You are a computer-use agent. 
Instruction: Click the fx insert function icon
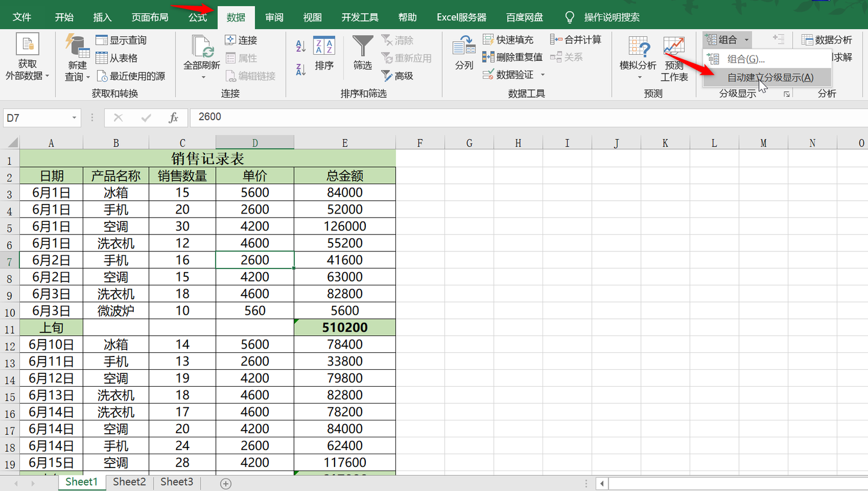click(174, 118)
